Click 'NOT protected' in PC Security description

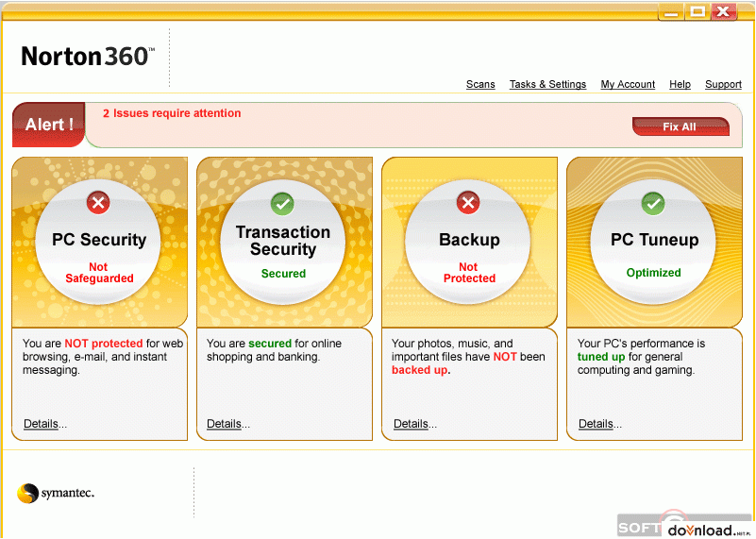(x=104, y=344)
